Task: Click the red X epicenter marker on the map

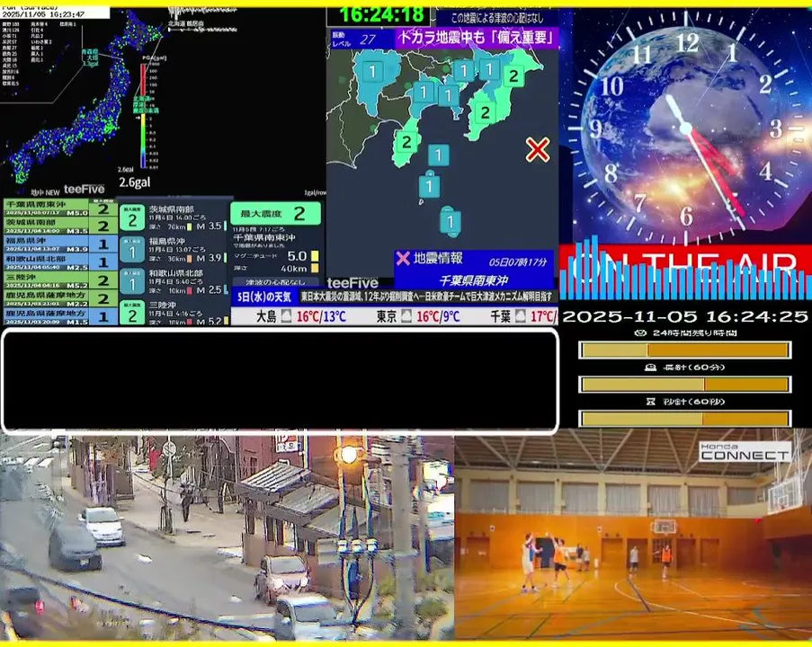Action: coord(538,149)
